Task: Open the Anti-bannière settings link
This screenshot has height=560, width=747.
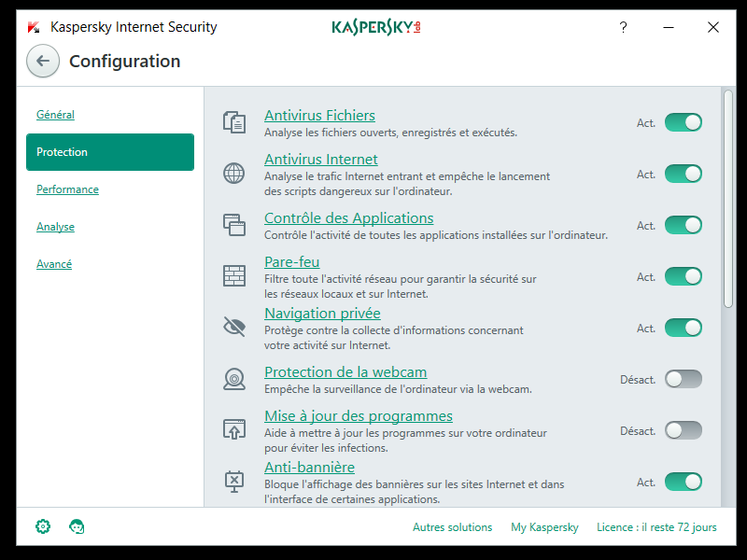Action: [x=310, y=468]
